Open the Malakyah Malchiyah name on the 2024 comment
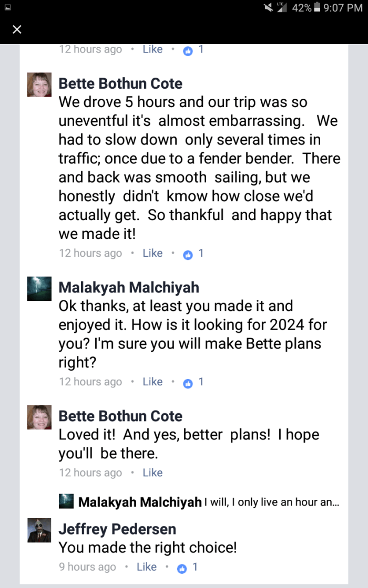The width and height of the screenshot is (368, 588). (x=129, y=287)
